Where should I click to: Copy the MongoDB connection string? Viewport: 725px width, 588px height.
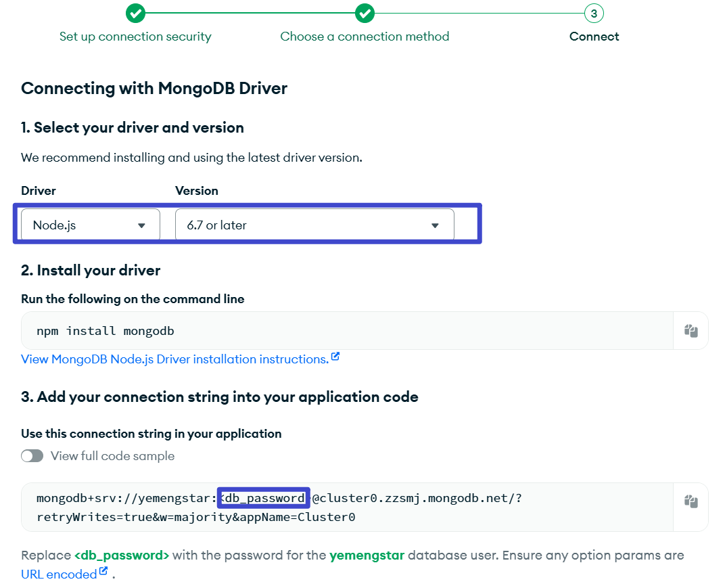click(x=691, y=501)
